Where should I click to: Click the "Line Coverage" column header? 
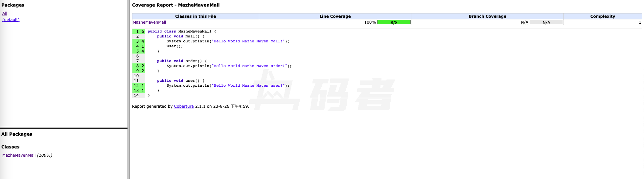(x=335, y=16)
